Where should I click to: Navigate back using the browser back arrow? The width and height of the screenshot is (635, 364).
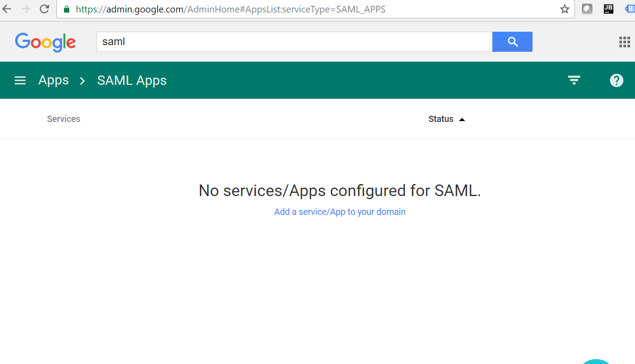pyautogui.click(x=7, y=8)
